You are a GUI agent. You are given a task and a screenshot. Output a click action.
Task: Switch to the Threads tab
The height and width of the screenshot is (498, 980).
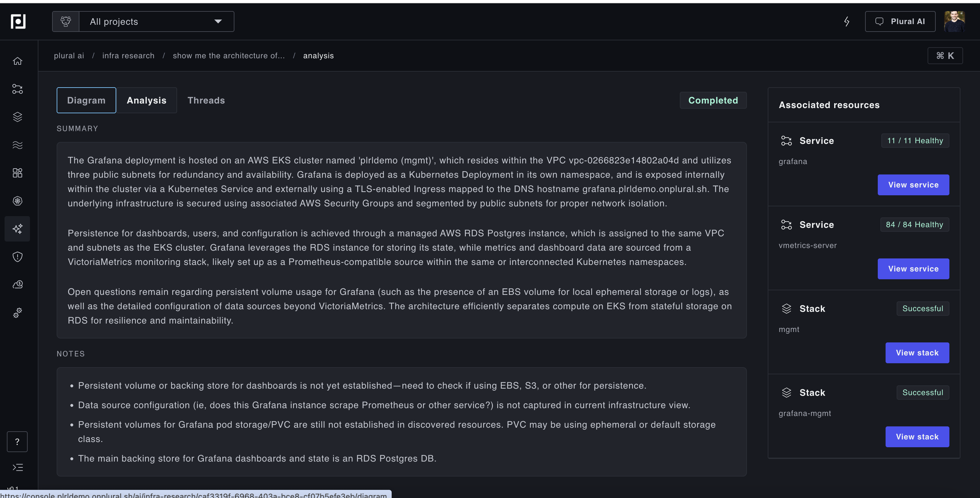[x=206, y=101]
